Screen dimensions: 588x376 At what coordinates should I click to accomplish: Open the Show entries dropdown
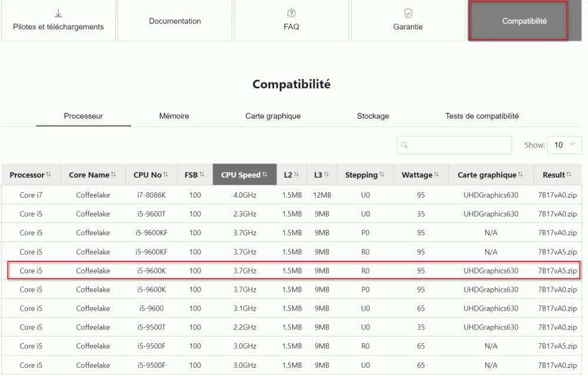[564, 145]
